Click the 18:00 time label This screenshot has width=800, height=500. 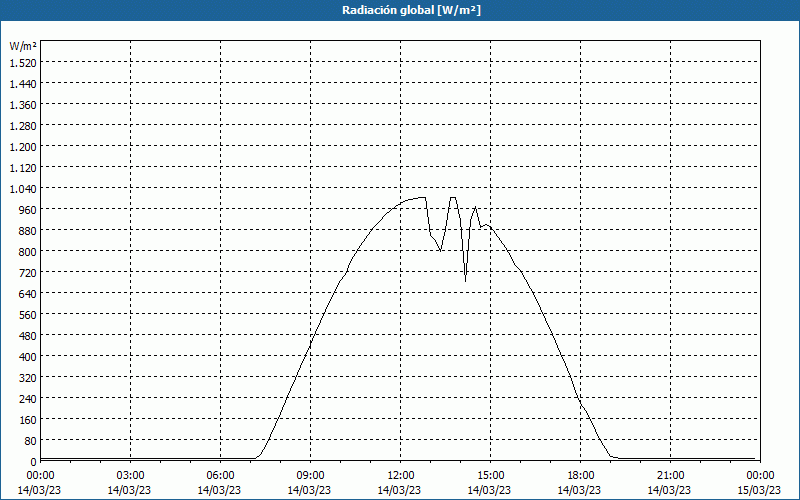pos(581,476)
